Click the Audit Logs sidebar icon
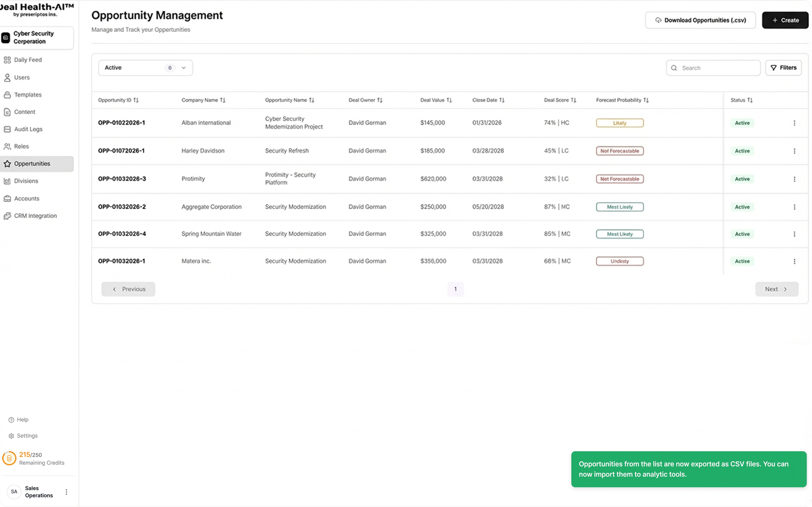The height and width of the screenshot is (507, 812). click(7, 129)
